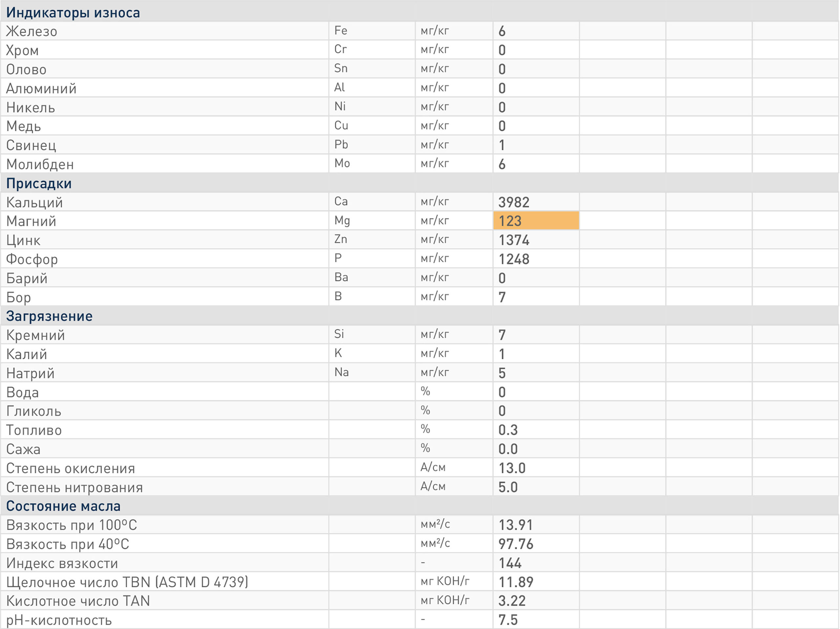Viewport: 840px width, 629px height.
Task: Click the 'Загрязнение' section header
Action: [x=49, y=316]
